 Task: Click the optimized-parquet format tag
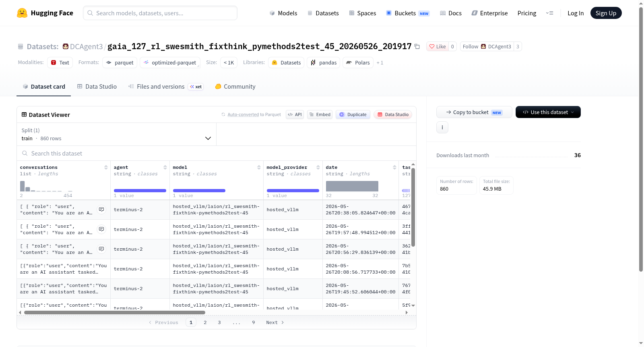pyautogui.click(x=170, y=62)
